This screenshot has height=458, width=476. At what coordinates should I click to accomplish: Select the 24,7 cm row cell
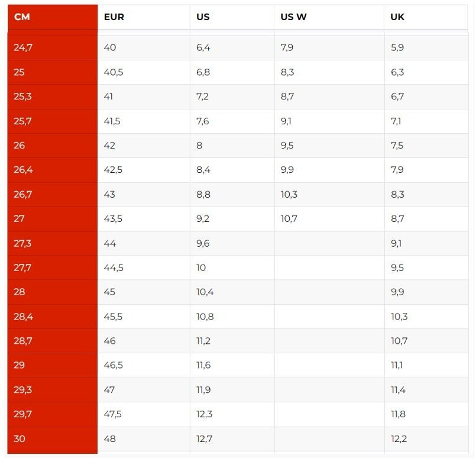23,47
